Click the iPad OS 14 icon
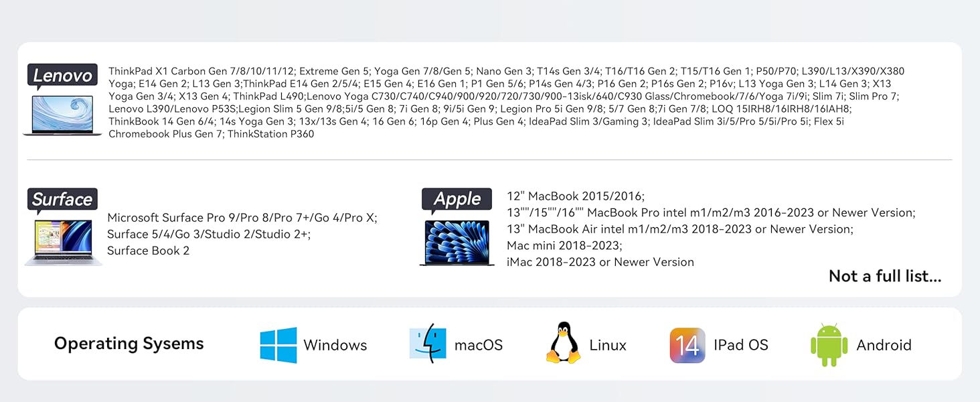The width and height of the screenshot is (980, 402). 687,345
